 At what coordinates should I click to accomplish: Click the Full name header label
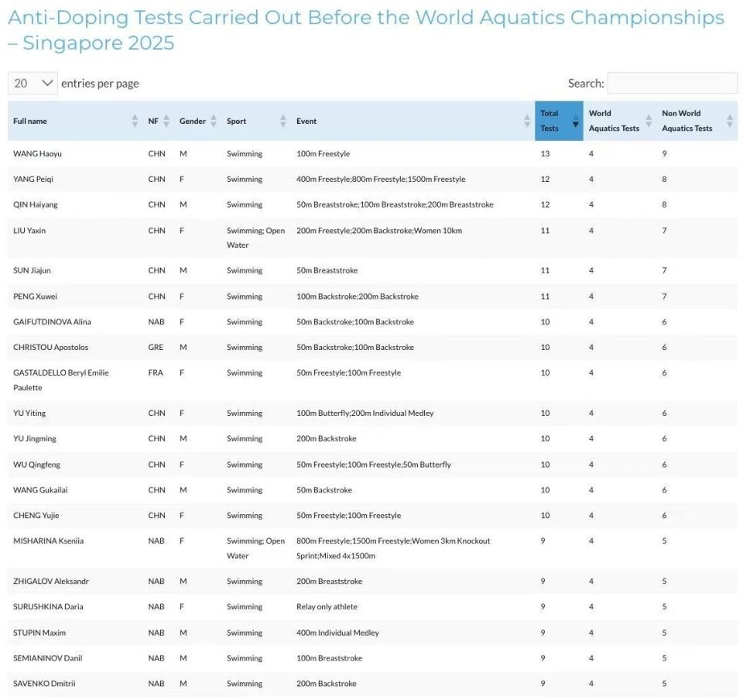(x=30, y=121)
